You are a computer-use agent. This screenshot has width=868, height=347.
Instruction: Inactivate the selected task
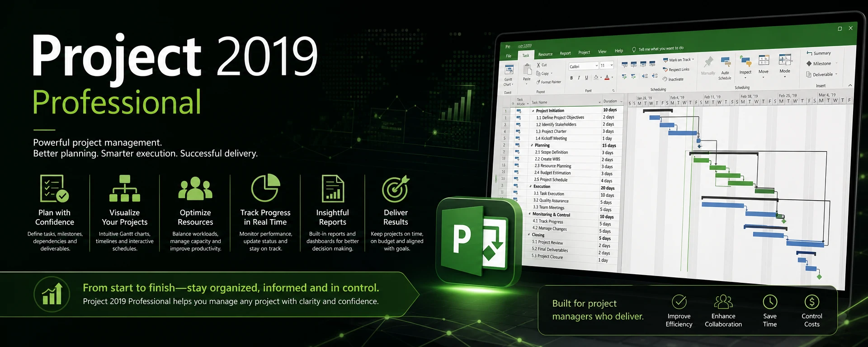(673, 79)
